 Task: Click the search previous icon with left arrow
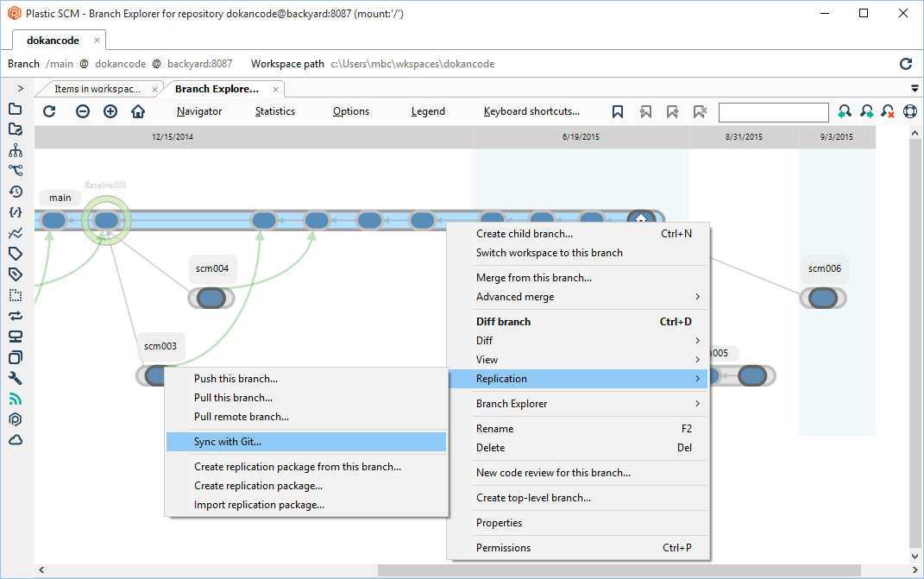(845, 111)
